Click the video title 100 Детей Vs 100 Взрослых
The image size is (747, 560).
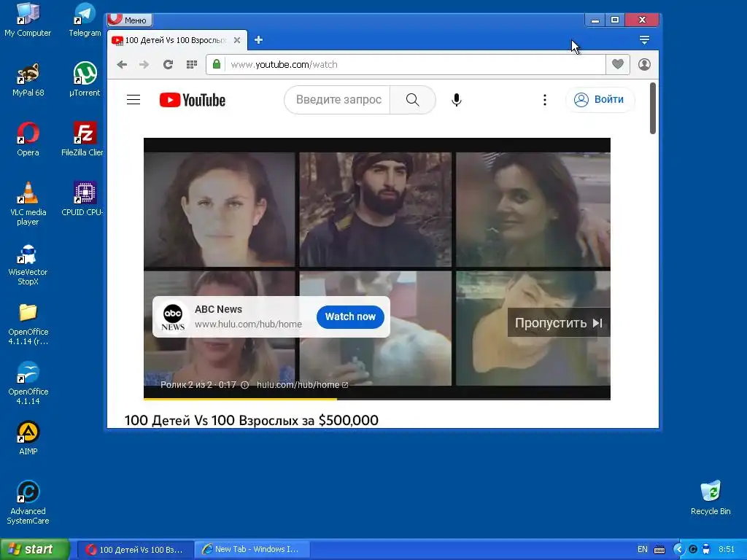coord(252,420)
